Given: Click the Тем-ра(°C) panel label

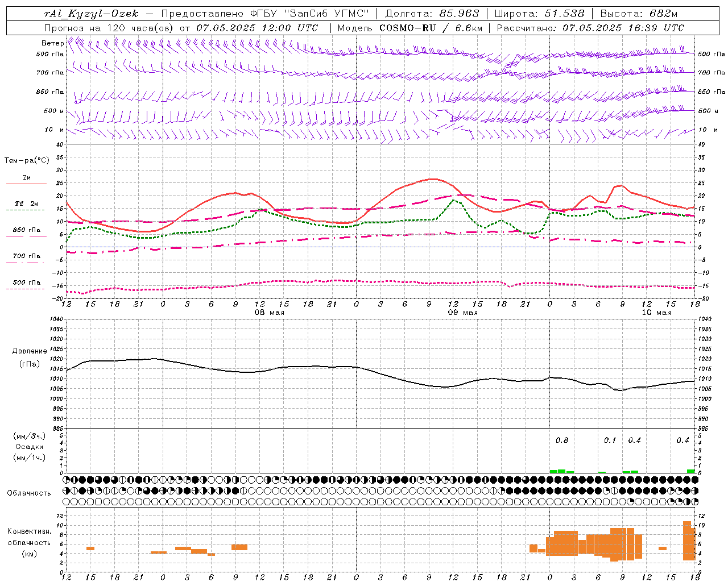Looking at the screenshot, I should tap(27, 161).
